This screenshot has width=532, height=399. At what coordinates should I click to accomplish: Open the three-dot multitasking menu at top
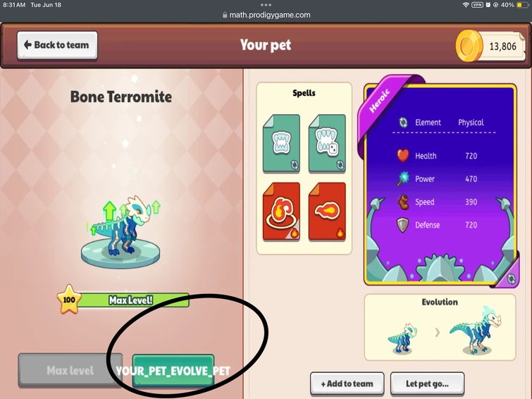(266, 5)
